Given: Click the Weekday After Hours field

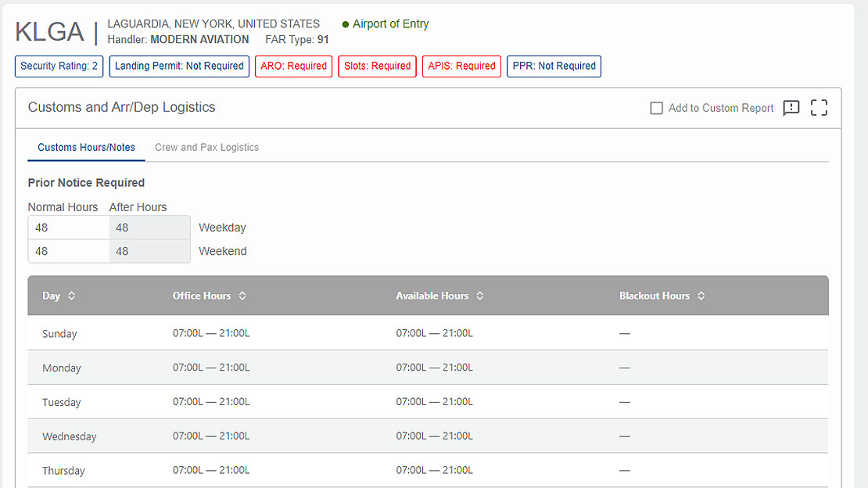Looking at the screenshot, I should click(x=149, y=228).
